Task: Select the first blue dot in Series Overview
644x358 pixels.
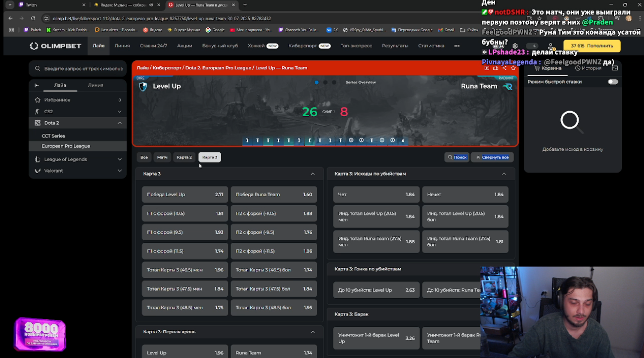Action: 317,82
